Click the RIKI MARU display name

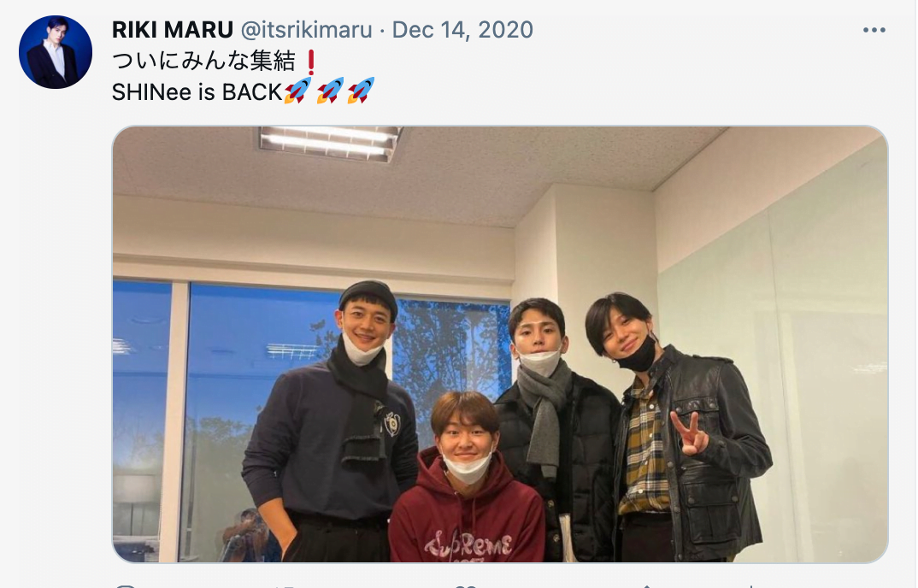pyautogui.click(x=173, y=29)
